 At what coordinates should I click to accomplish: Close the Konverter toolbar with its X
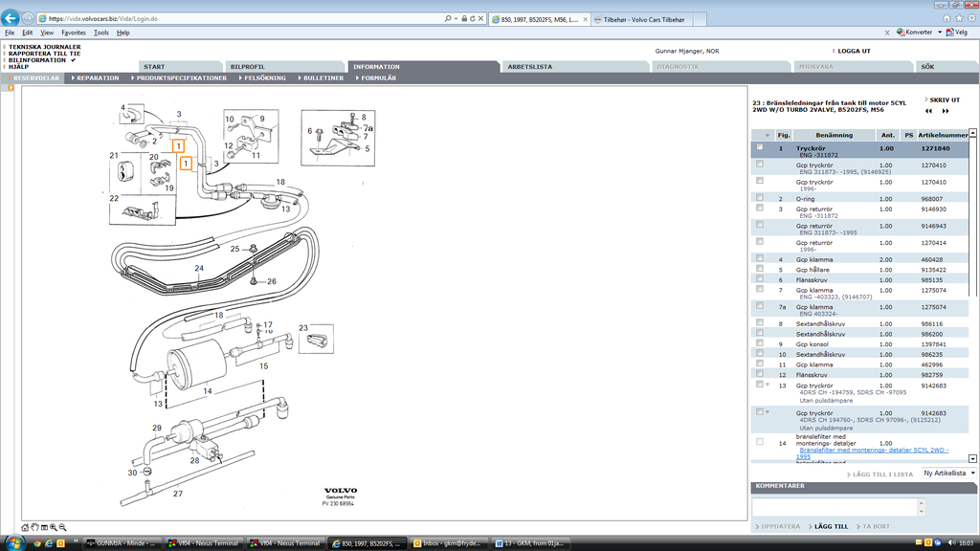coord(887,33)
